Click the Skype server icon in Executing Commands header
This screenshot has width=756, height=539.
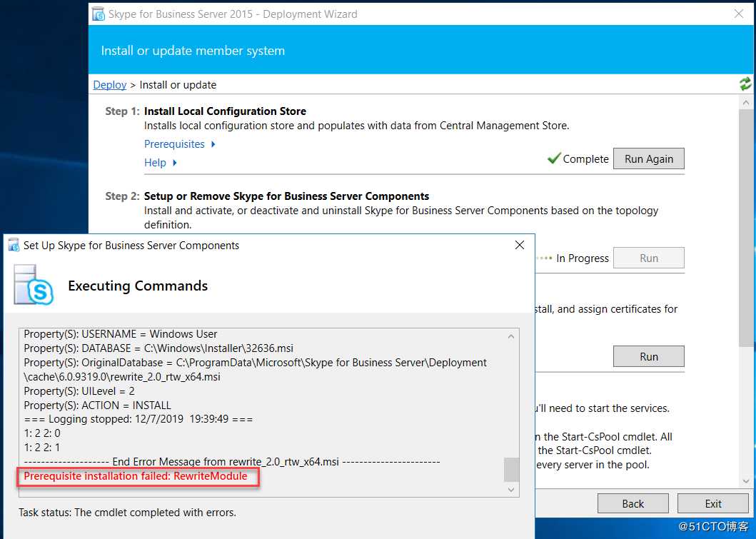(x=34, y=285)
